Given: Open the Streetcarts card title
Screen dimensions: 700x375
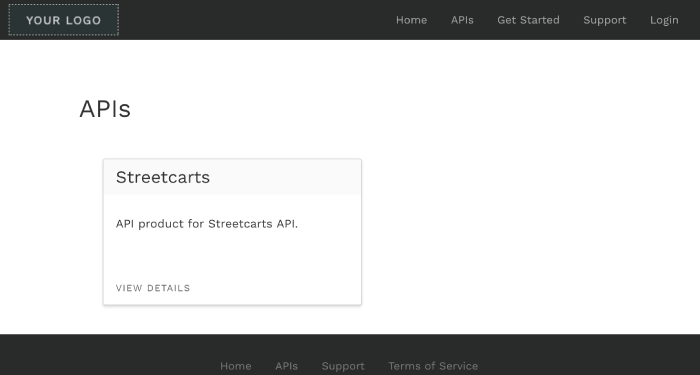Looking at the screenshot, I should [x=162, y=177].
